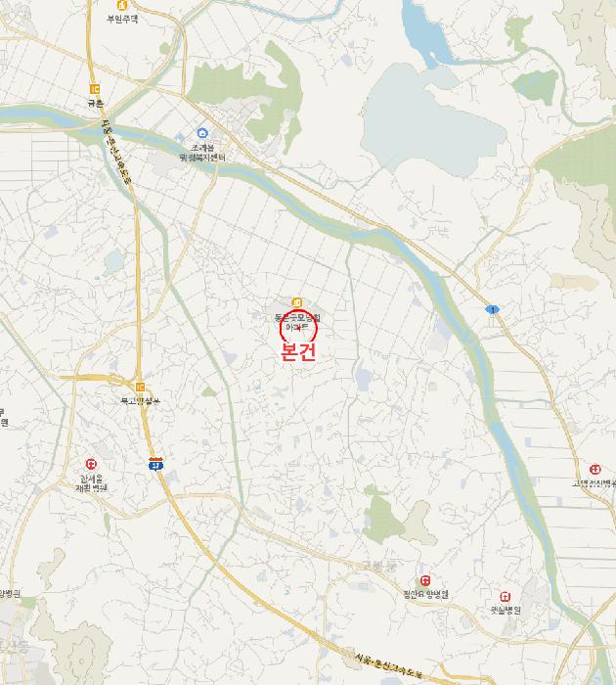The width and height of the screenshot is (616, 685).
Task: Click the orange IC icon above 금촌
Action: pos(95,89)
